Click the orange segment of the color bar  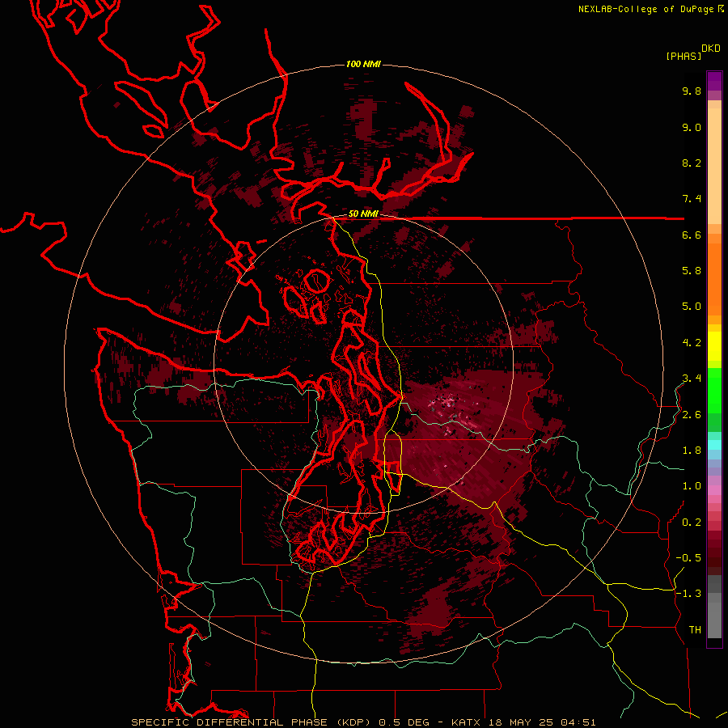pyautogui.click(x=714, y=279)
